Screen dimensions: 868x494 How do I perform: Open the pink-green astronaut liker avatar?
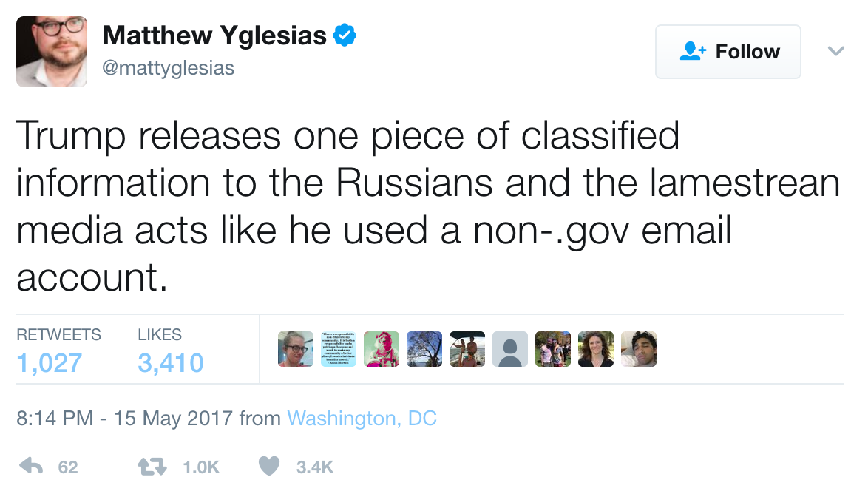[x=382, y=349]
